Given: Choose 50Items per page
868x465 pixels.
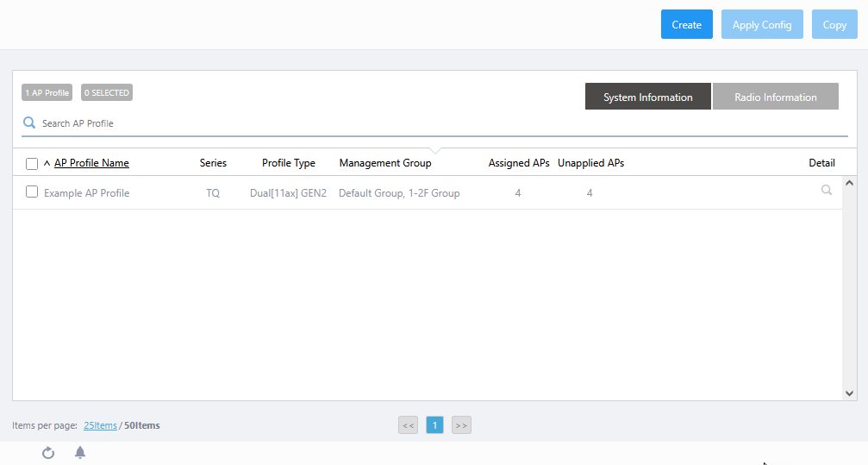Looking at the screenshot, I should click(141, 425).
